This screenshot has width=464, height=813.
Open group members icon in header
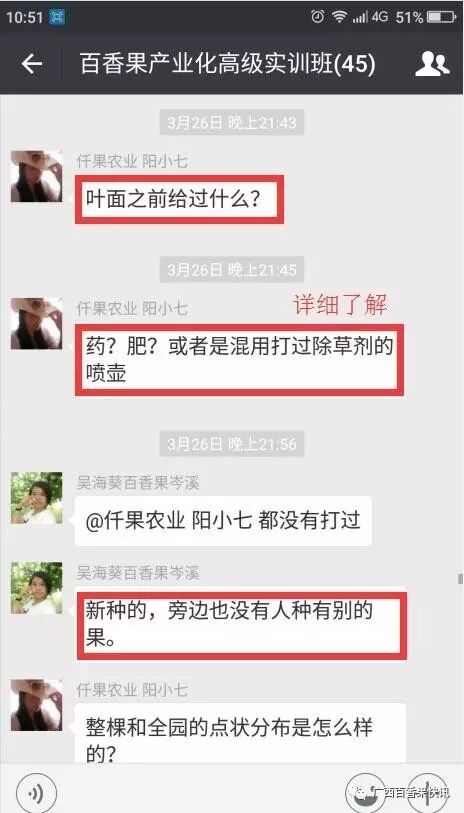432,64
